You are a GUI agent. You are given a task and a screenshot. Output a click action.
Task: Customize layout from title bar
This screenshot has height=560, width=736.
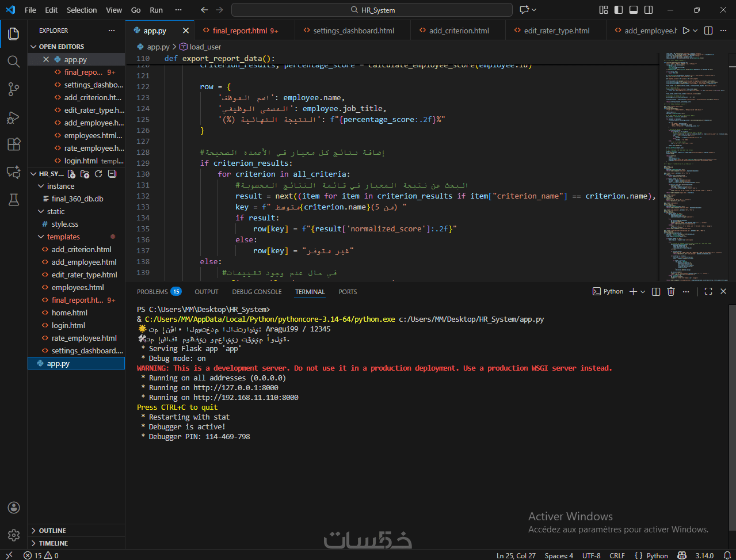click(x=604, y=10)
